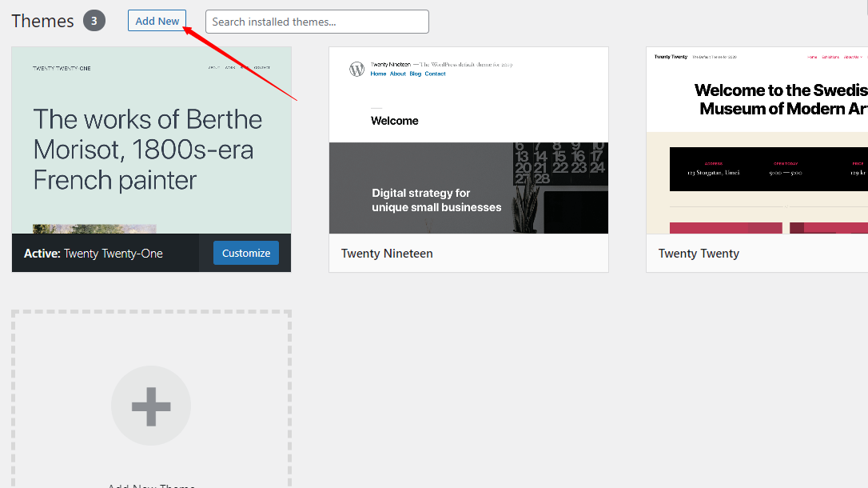Click the Home link in Twenty Nineteen preview

[x=378, y=74]
